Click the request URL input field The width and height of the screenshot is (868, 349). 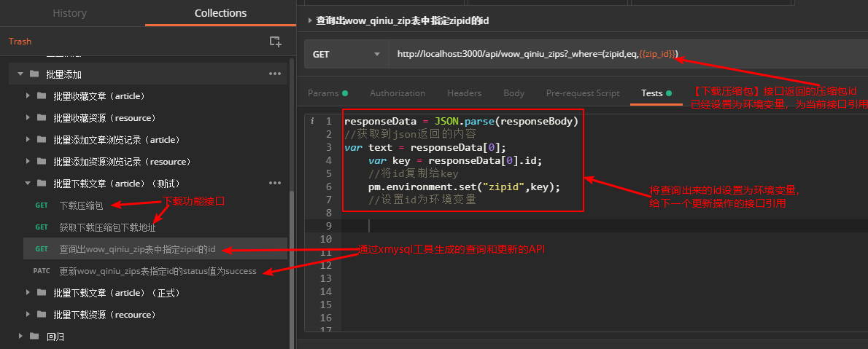[x=628, y=54]
